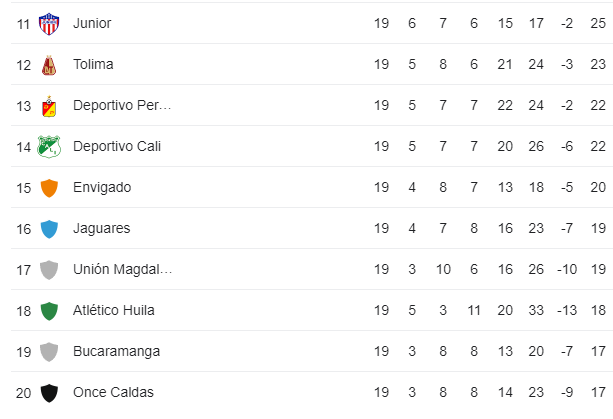Viewport: 613px width, 419px height.
Task: Click the Tolima club badge
Action: point(49,65)
